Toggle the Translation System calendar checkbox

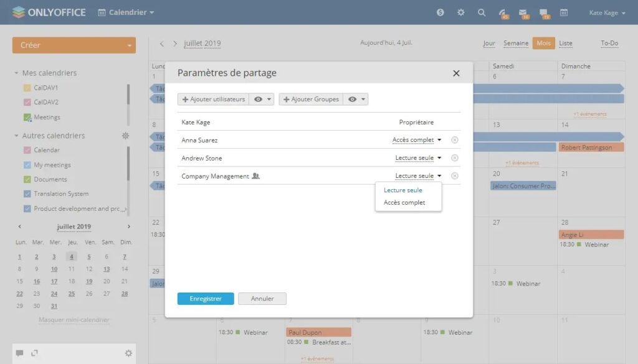point(27,194)
